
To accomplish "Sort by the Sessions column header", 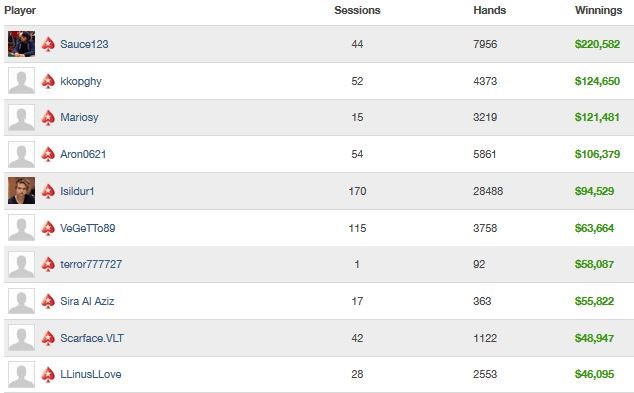I will tap(357, 10).
